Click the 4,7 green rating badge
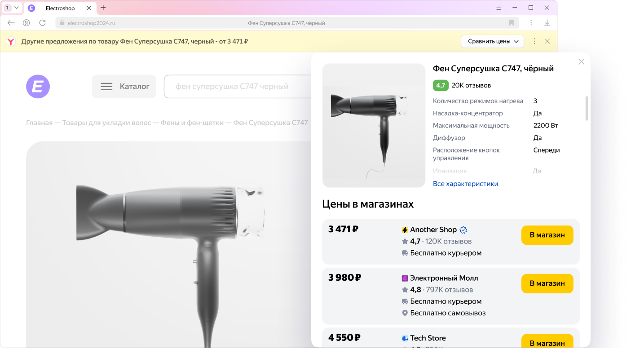Screen dimensions: 644x348 coord(441,85)
